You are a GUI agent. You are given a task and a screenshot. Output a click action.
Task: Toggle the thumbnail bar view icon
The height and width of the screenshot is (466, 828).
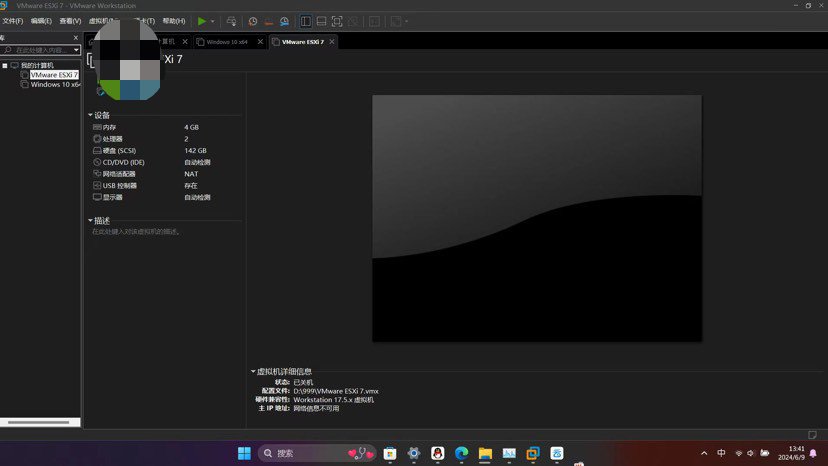click(x=321, y=21)
